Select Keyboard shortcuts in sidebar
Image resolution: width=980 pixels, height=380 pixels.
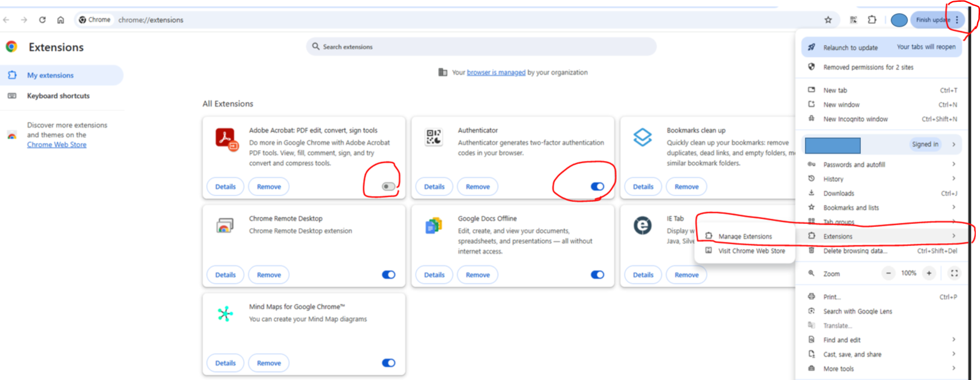(x=62, y=96)
